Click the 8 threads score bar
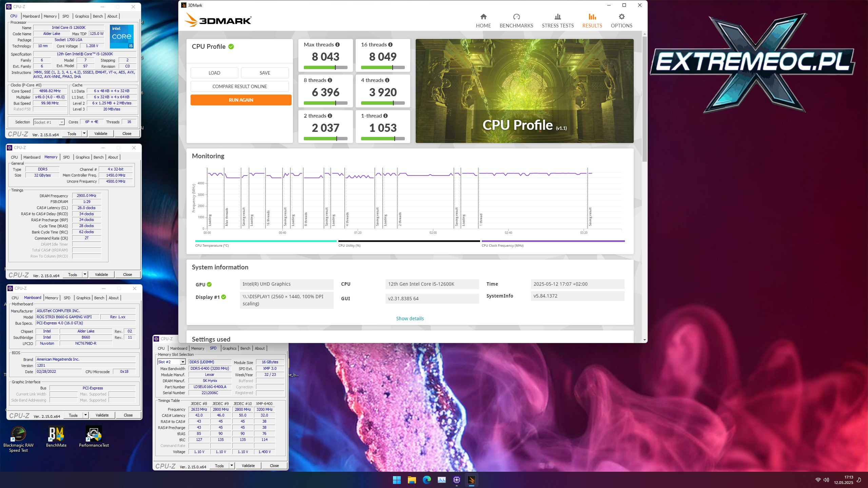The image size is (868, 488). pos(325,103)
